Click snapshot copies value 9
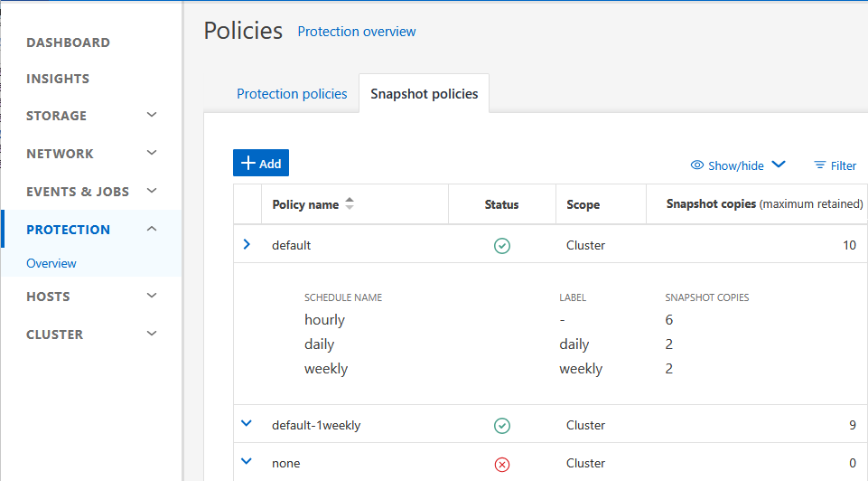 click(853, 425)
